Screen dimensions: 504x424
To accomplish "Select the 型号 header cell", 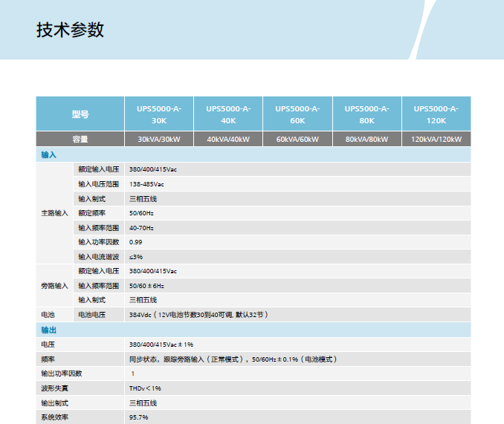I will [x=80, y=114].
